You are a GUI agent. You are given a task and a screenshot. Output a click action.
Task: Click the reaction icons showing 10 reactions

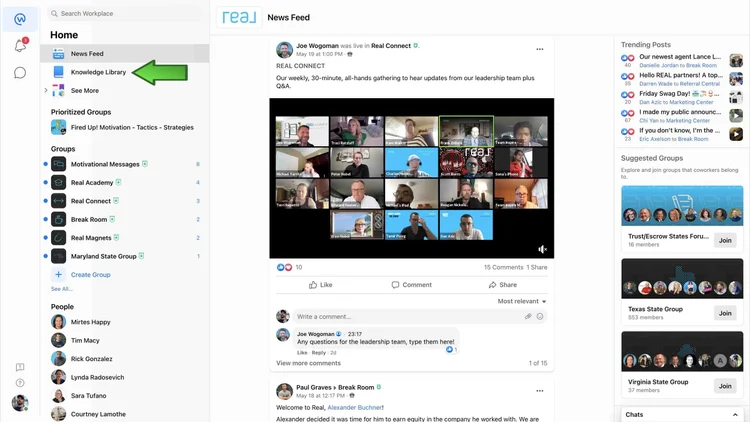point(284,267)
